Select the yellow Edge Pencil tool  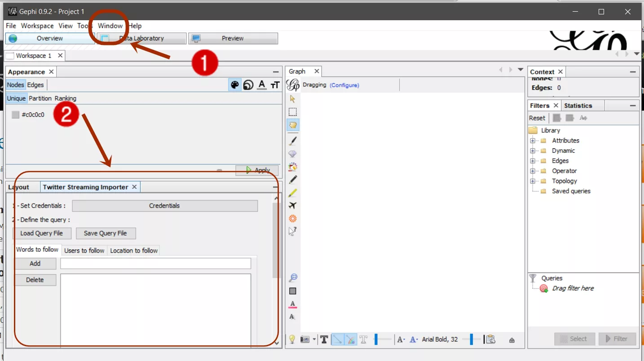pyautogui.click(x=293, y=192)
